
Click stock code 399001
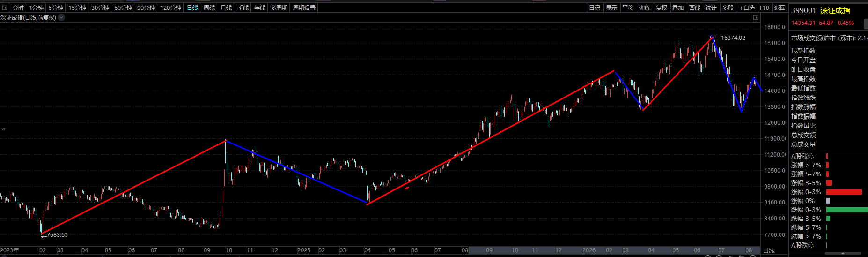tap(804, 10)
